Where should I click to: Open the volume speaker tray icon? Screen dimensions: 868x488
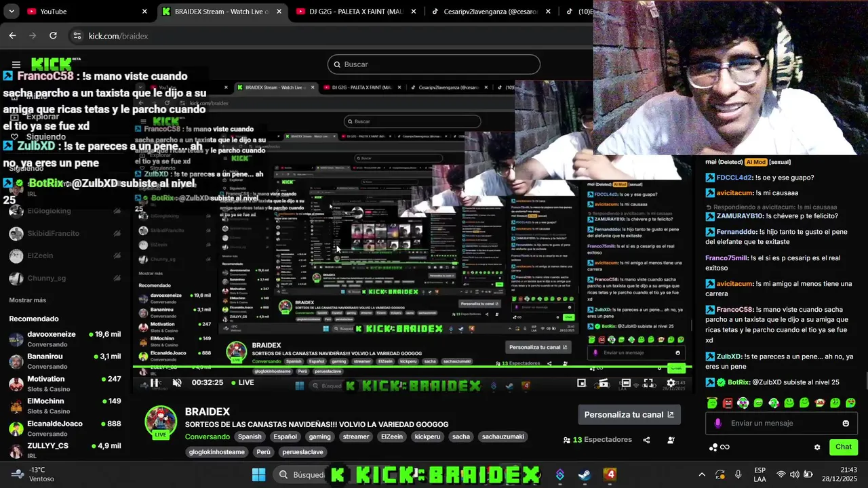pyautogui.click(x=795, y=474)
